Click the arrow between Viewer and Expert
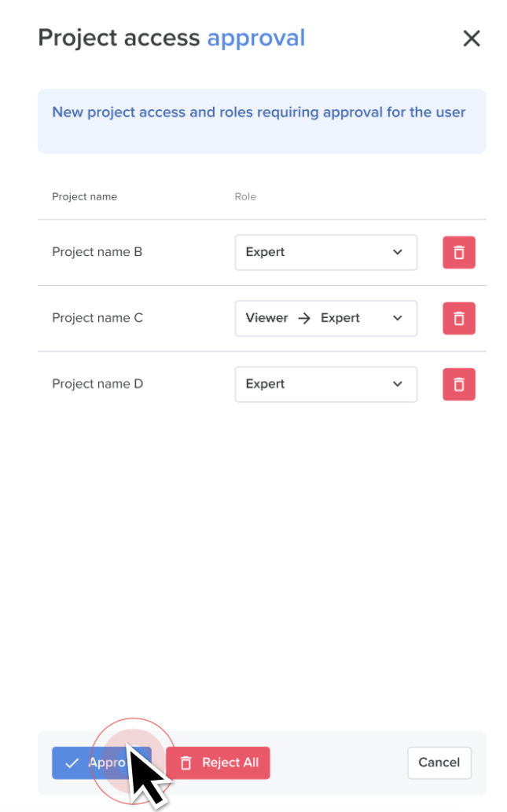Viewport: 507px width, 812px height. tap(304, 318)
